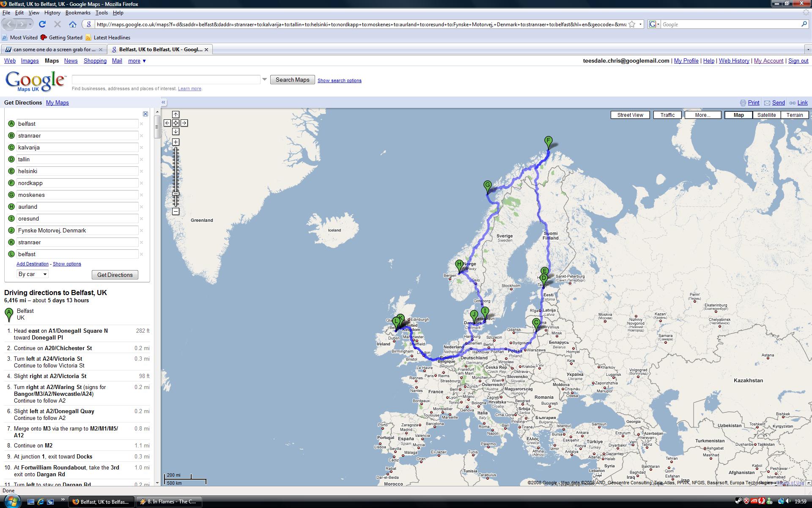Pan the map right with the arrow
This screenshot has height=508, width=812.
(184, 123)
